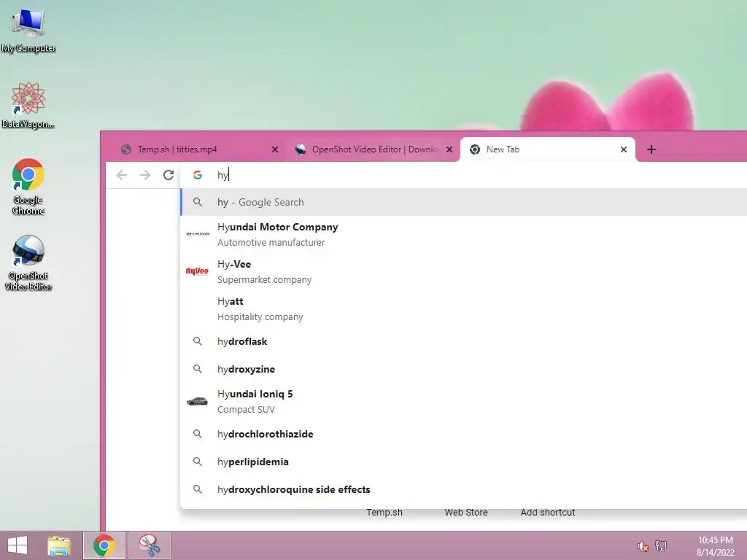The image size is (747, 560).
Task: Close the Temp.sh titties.mp4 tab
Action: coord(275,149)
